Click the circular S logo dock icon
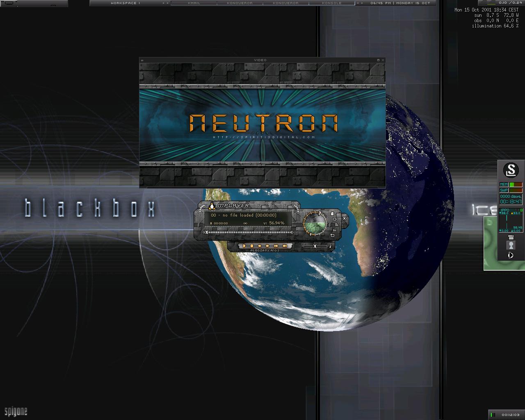Viewport: 525px width, 420px height. (511, 170)
